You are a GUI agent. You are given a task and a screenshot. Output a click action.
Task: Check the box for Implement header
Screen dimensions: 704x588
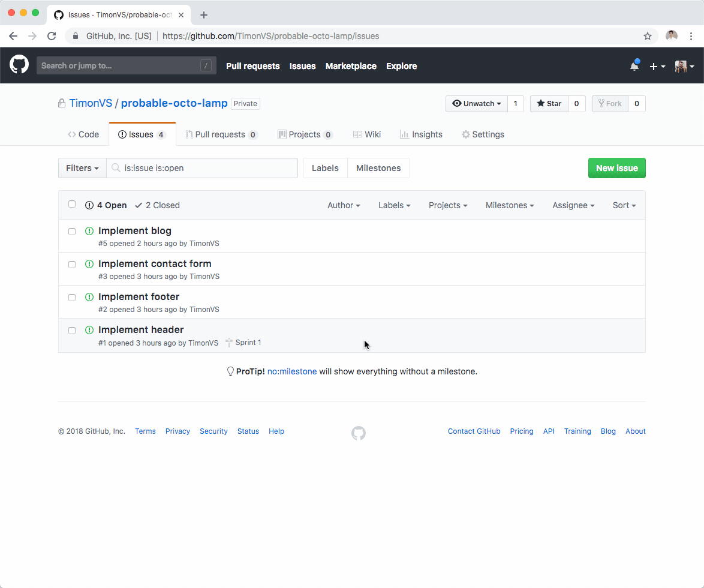click(x=72, y=331)
